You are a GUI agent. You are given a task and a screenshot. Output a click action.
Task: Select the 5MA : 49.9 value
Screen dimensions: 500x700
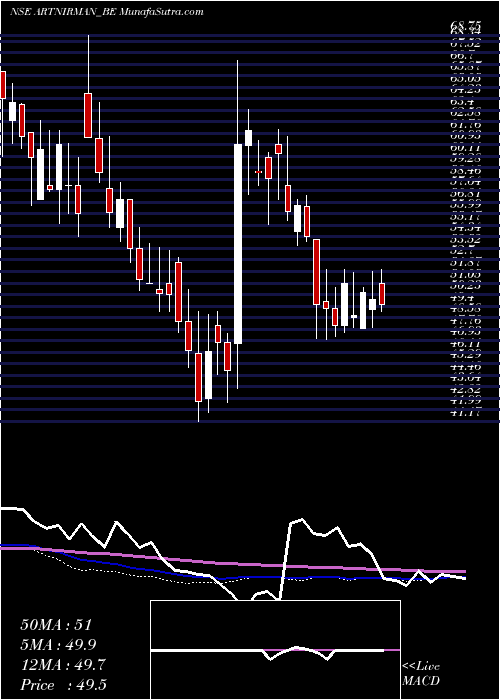(58, 645)
